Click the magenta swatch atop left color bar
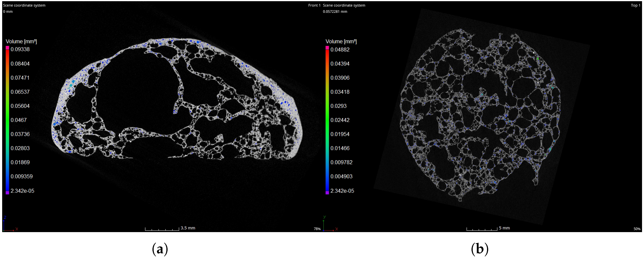Viewport: 644px width, 258px height. pos(7,47)
